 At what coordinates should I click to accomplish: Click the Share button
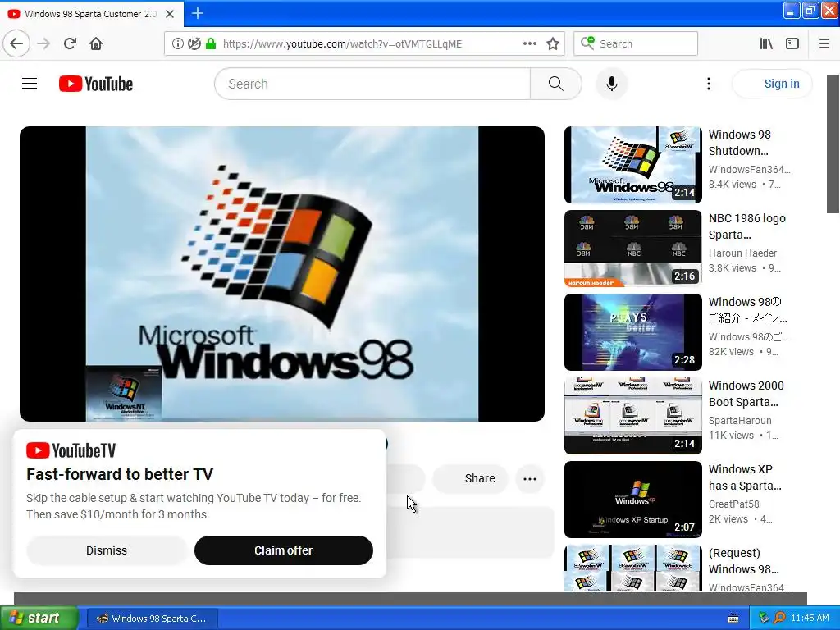[x=470, y=478]
